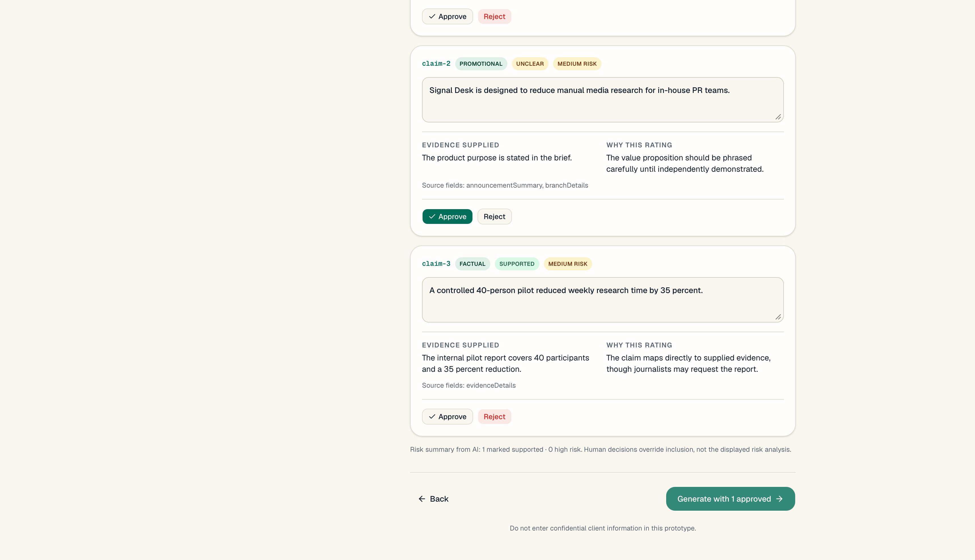Toggle Approve for claim-2
Screen dimensions: 975x560
click(x=447, y=217)
